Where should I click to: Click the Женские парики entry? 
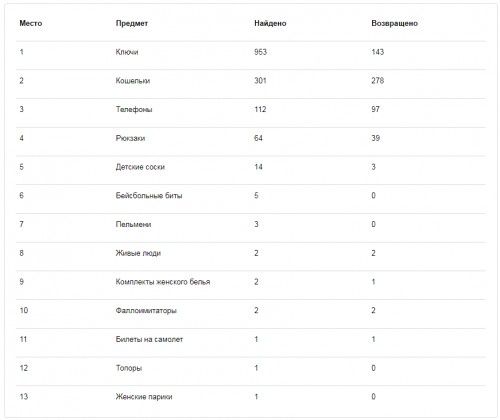click(x=144, y=397)
